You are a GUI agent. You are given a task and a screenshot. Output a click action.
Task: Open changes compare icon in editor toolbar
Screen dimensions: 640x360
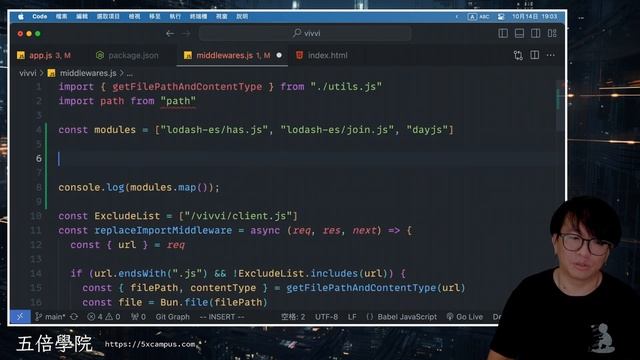(518, 55)
